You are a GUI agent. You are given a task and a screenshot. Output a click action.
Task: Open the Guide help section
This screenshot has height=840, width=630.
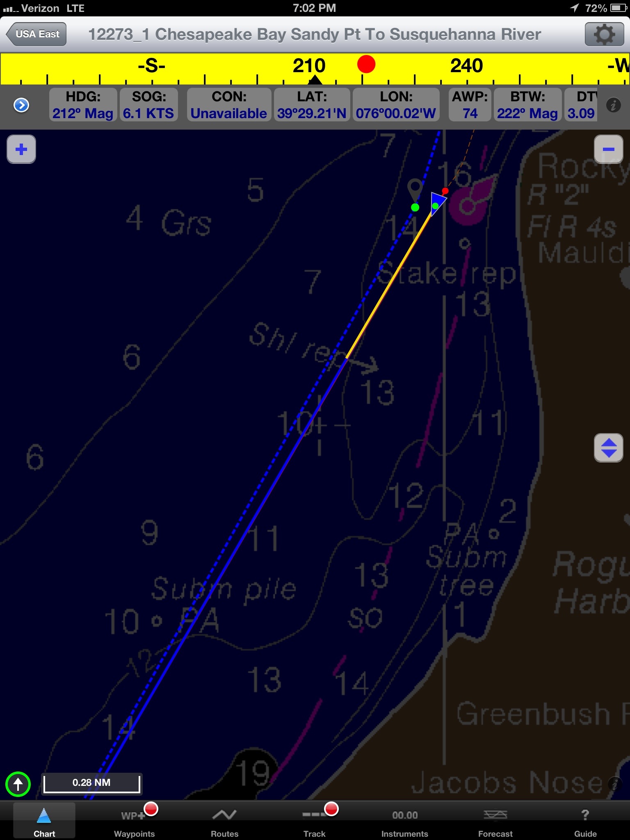[585, 819]
